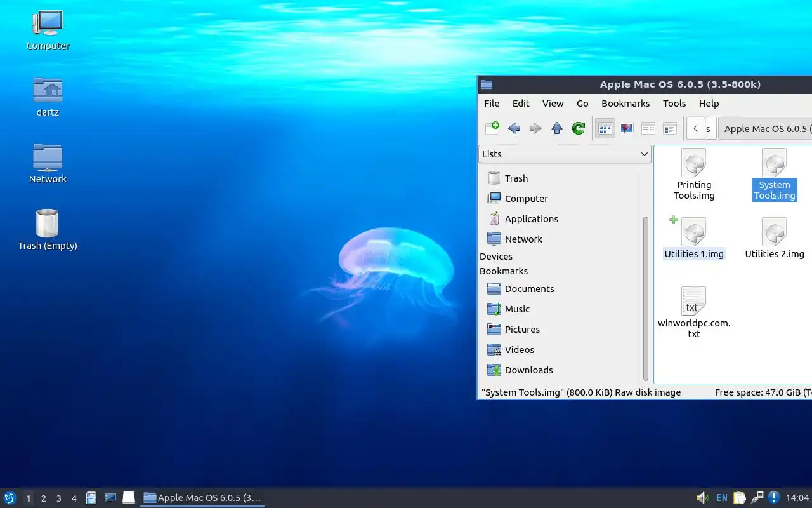The width and height of the screenshot is (812, 508).
Task: Select the Utilities 2.img file
Action: 775,239
